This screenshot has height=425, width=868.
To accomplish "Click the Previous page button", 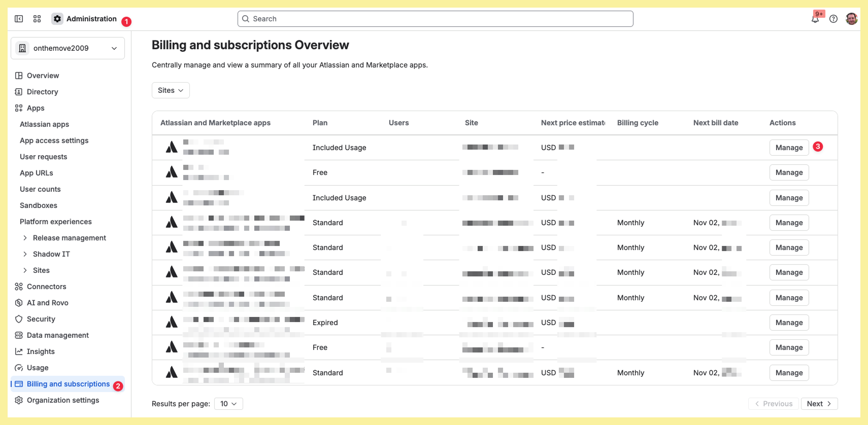I will coord(774,404).
